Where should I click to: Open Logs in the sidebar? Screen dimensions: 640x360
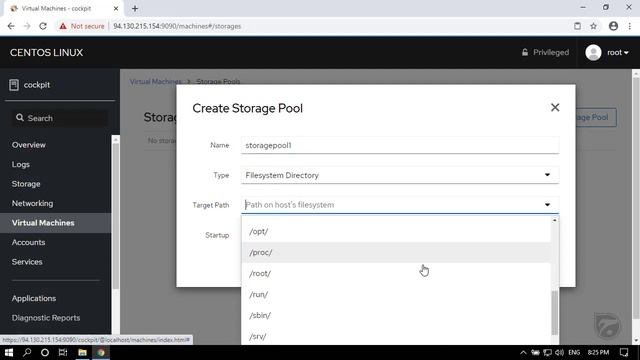coord(21,164)
